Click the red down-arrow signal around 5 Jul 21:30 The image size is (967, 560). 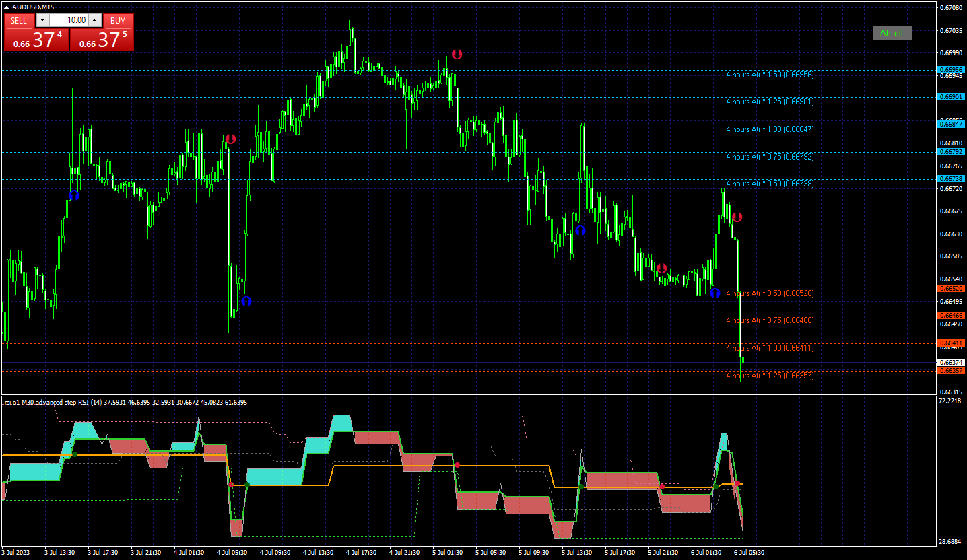(x=661, y=268)
